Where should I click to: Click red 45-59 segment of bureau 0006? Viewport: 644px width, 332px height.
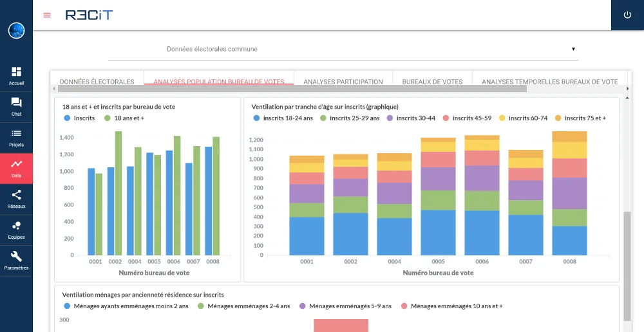(482, 158)
